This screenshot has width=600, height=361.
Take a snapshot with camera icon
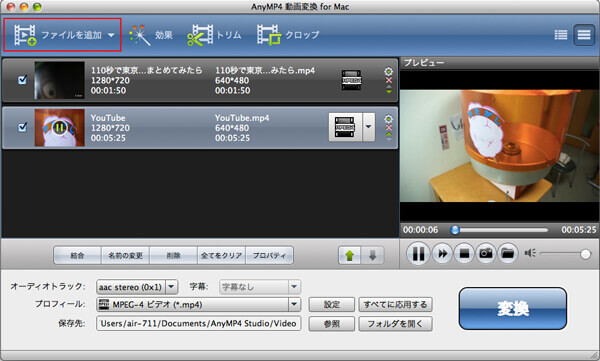coord(486,253)
